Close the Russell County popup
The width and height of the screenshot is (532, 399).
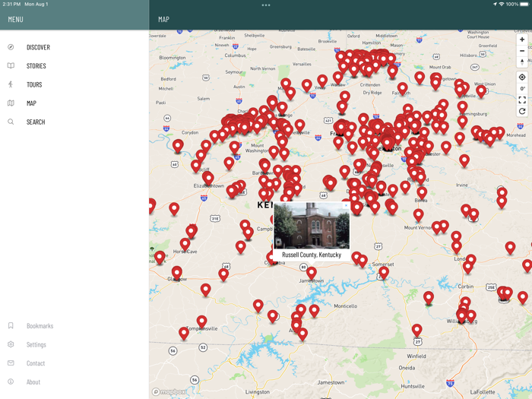pos(346,206)
